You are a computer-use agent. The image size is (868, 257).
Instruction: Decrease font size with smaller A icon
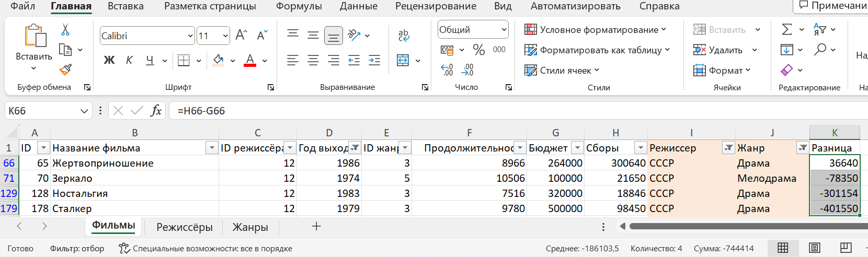pos(262,36)
